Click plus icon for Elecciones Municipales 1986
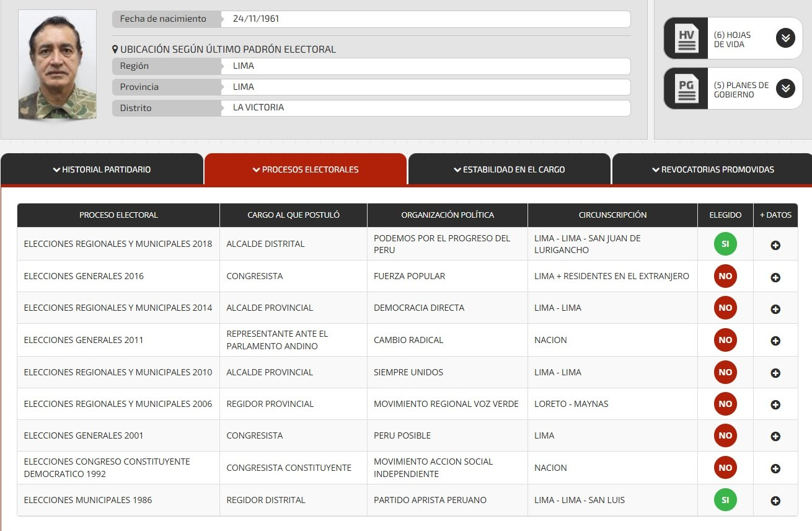This screenshot has width=812, height=531. (775, 501)
